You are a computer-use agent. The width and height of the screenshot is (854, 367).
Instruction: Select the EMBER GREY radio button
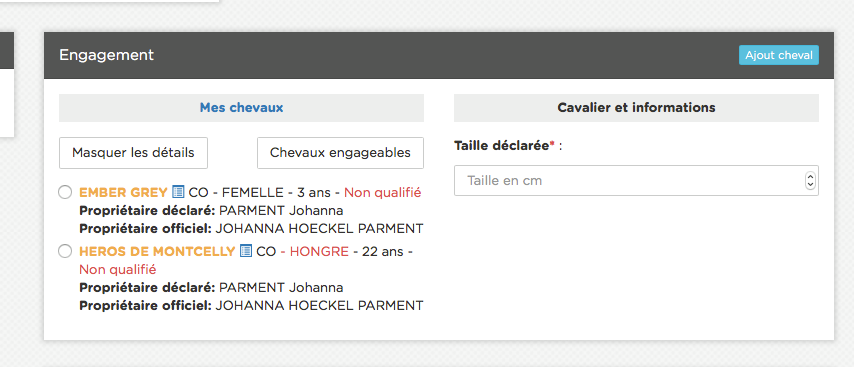tap(65, 192)
